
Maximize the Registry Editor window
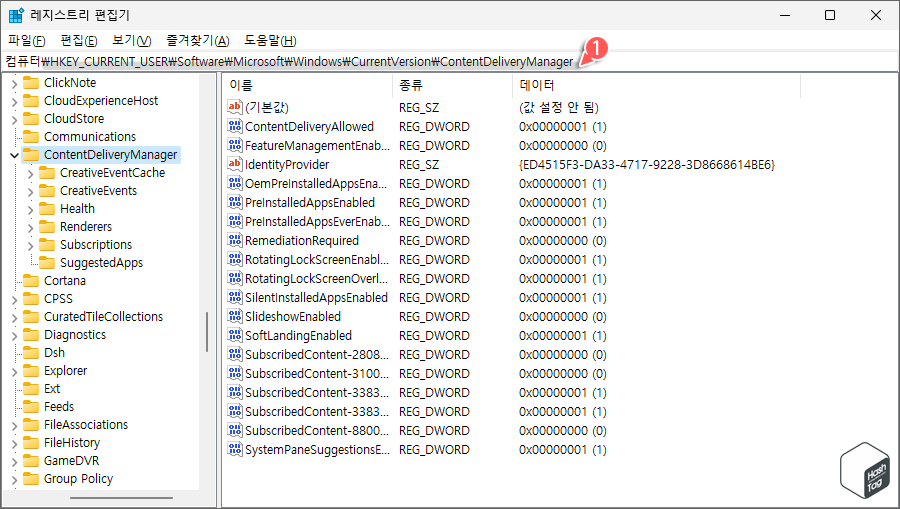click(x=829, y=15)
